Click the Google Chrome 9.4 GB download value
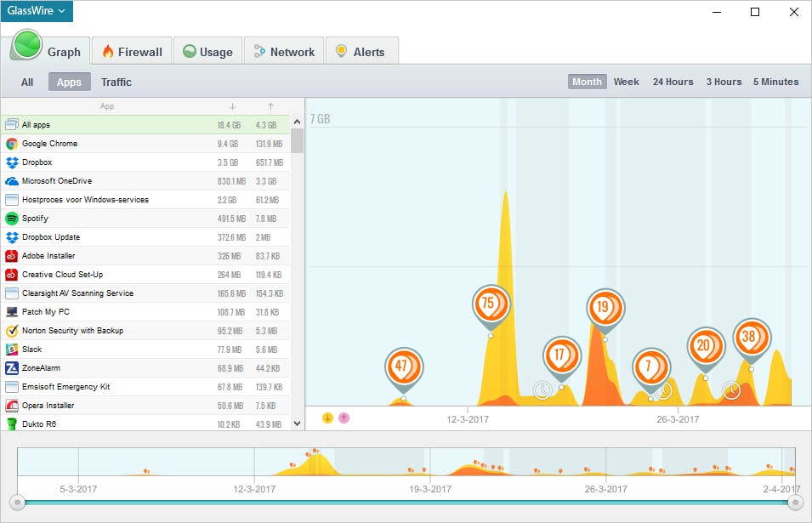The height and width of the screenshot is (523, 812). click(228, 144)
